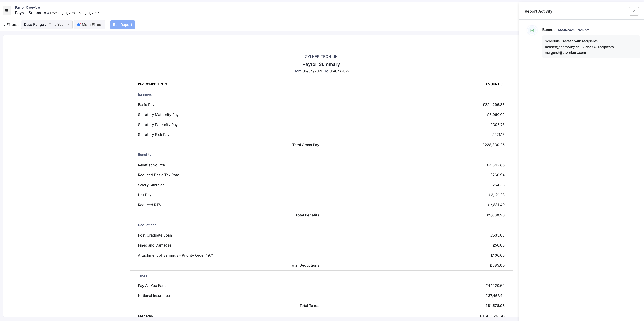
Task: Click Total Gross Pay amount £228,830.25
Action: coord(494,145)
